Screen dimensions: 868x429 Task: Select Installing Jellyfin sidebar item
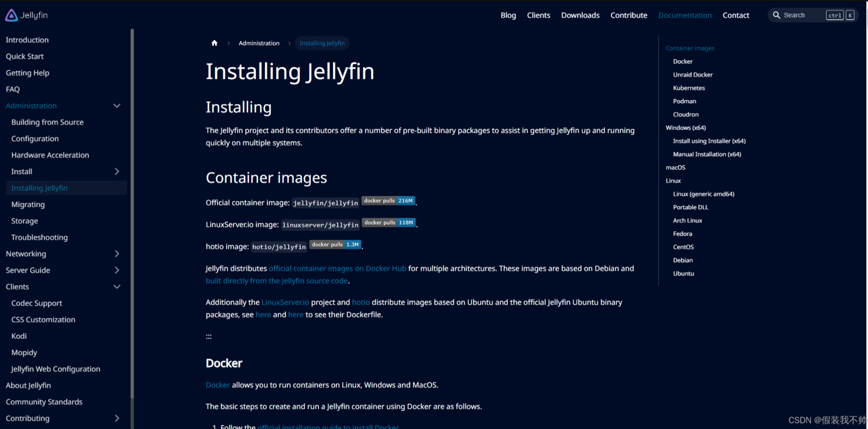[66, 188]
